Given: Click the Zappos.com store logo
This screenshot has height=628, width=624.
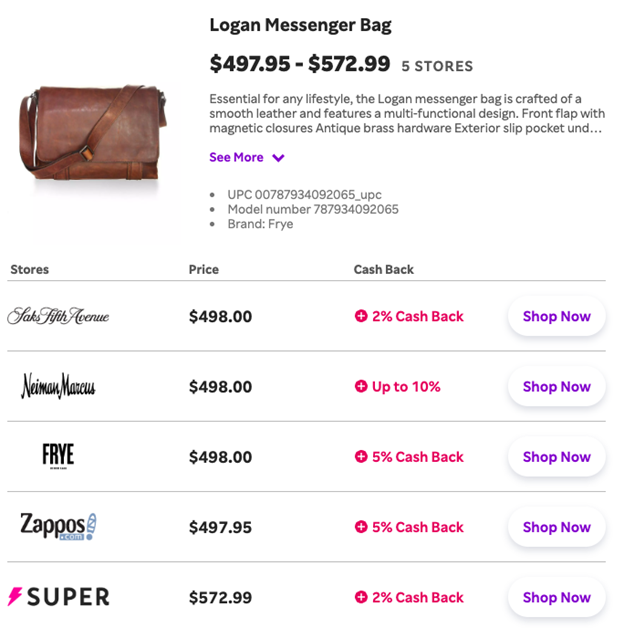Looking at the screenshot, I should [x=58, y=526].
